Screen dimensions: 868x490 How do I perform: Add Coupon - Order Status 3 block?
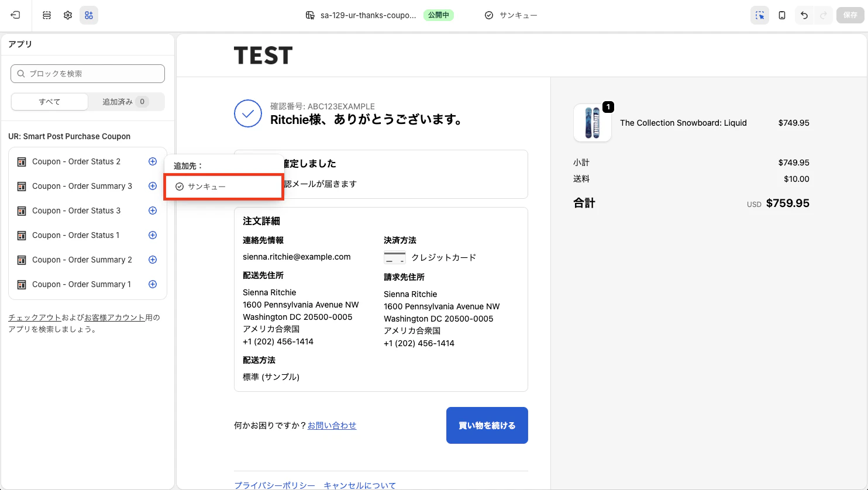pos(153,211)
